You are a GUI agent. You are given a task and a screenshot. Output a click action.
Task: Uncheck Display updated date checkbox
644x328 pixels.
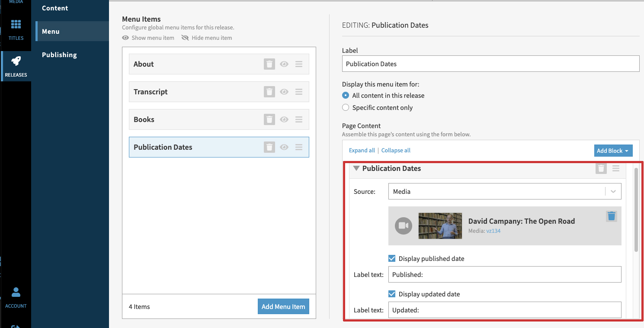click(392, 294)
